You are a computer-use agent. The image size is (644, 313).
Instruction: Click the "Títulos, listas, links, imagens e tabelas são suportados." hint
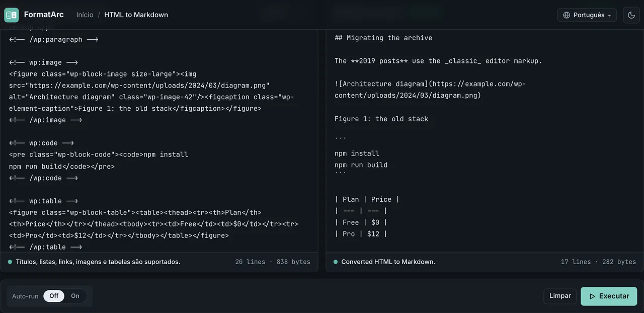click(x=98, y=262)
